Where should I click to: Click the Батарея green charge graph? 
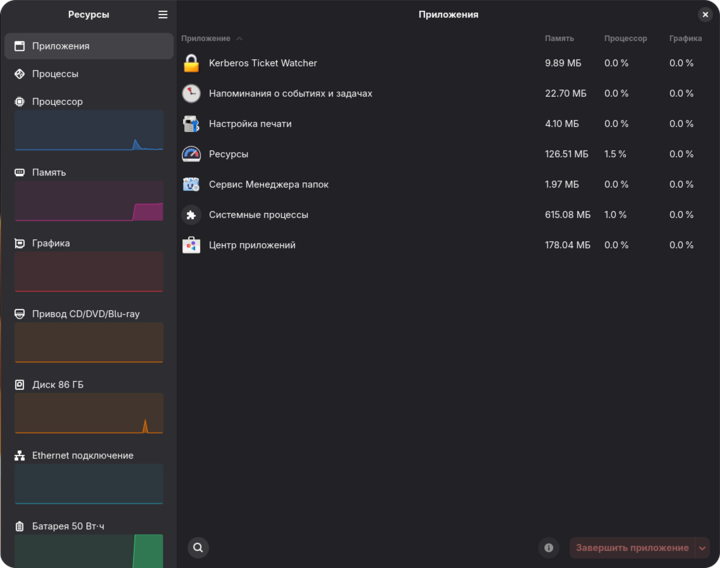coord(89,551)
